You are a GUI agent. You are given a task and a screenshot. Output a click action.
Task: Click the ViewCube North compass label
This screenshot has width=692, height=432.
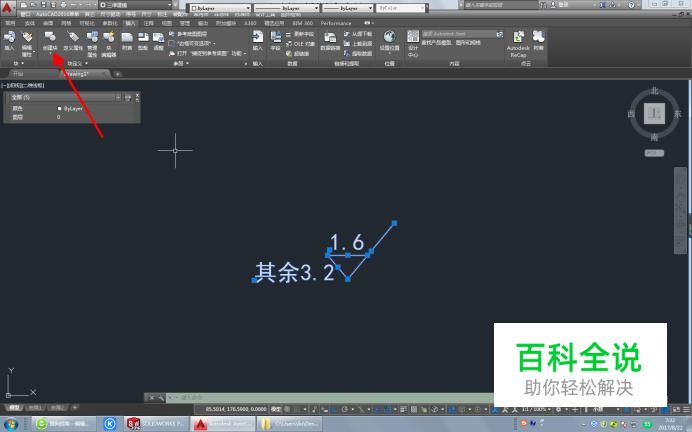point(654,91)
